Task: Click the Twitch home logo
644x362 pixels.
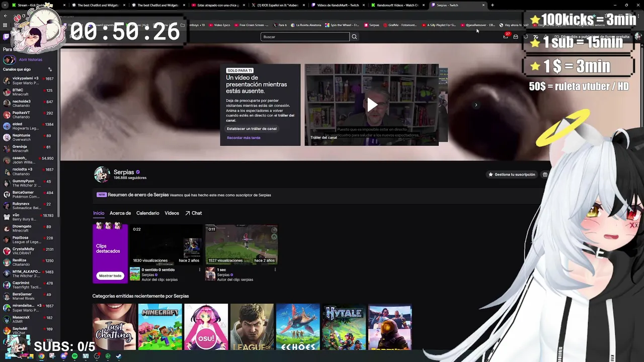Action: 6,37
